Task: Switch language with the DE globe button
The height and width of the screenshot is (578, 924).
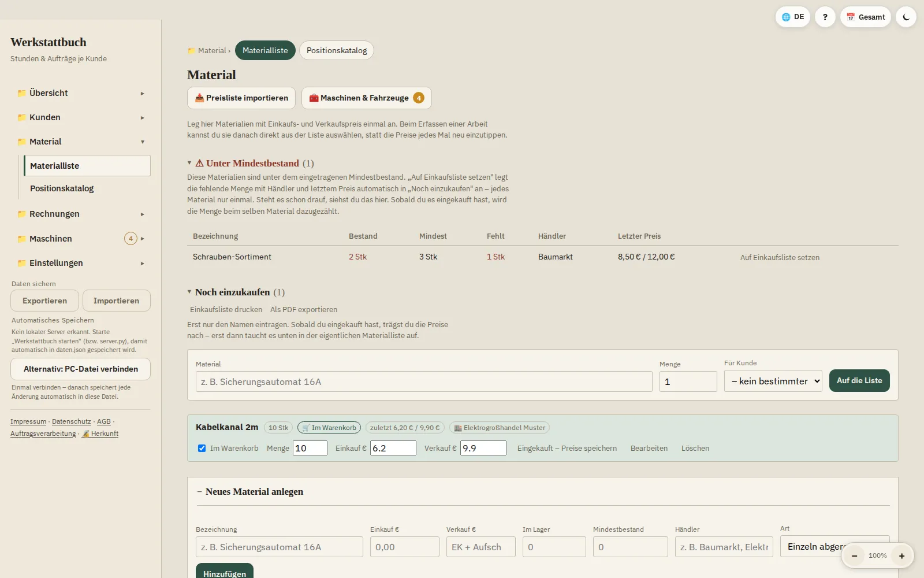Action: coord(792,17)
